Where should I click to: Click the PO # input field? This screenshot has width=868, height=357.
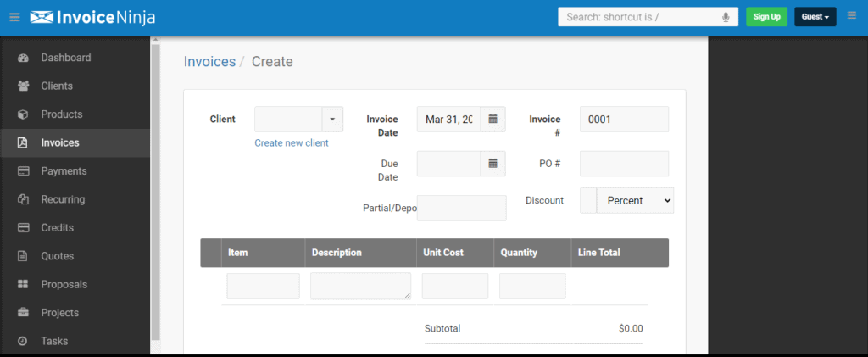[x=624, y=164]
